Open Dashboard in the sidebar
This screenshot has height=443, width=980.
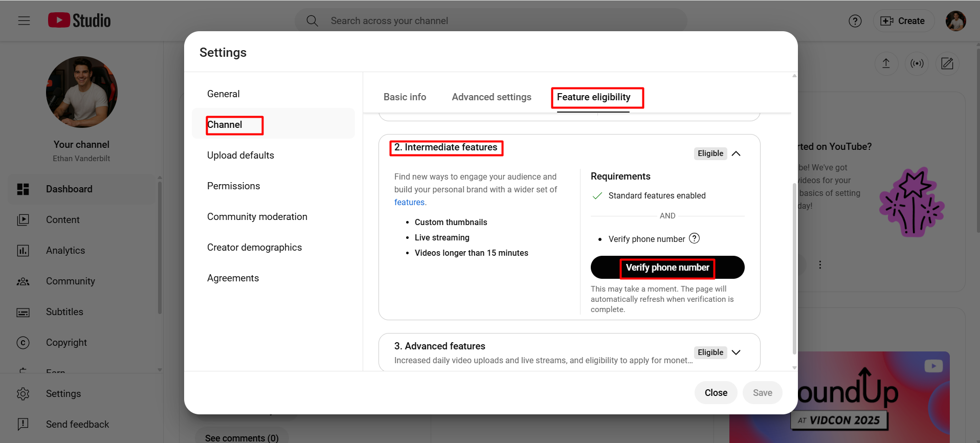[82, 189]
